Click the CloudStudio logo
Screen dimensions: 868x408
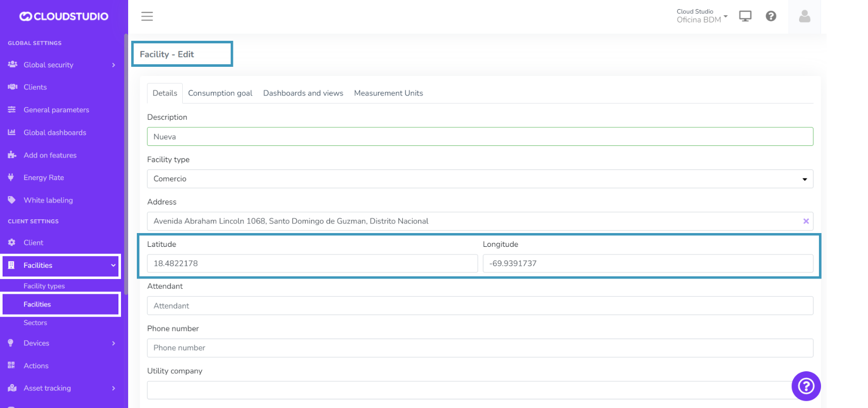[64, 16]
